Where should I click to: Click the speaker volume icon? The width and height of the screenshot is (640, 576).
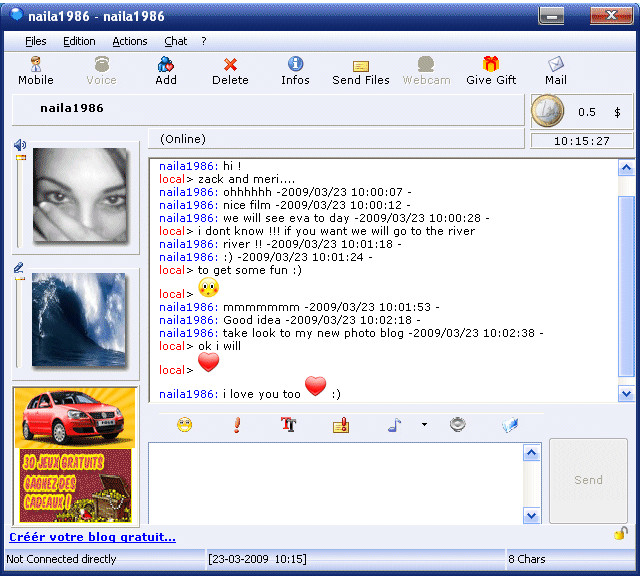pos(20,145)
